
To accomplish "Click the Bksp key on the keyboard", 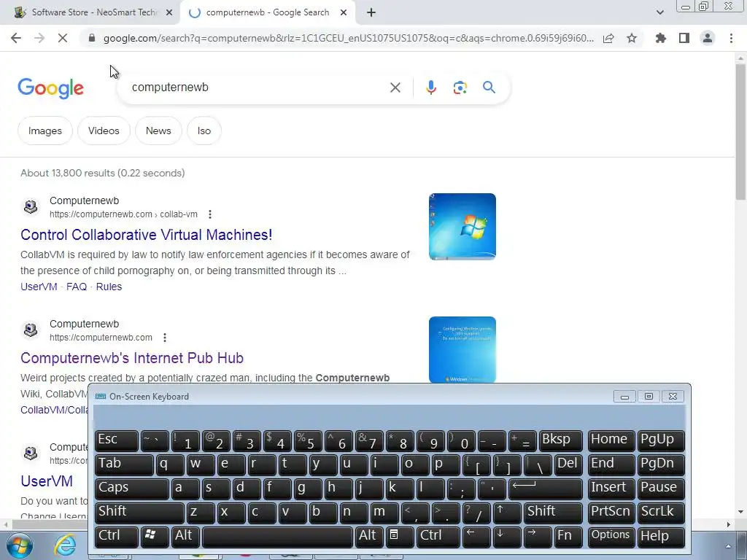I will coord(561,440).
